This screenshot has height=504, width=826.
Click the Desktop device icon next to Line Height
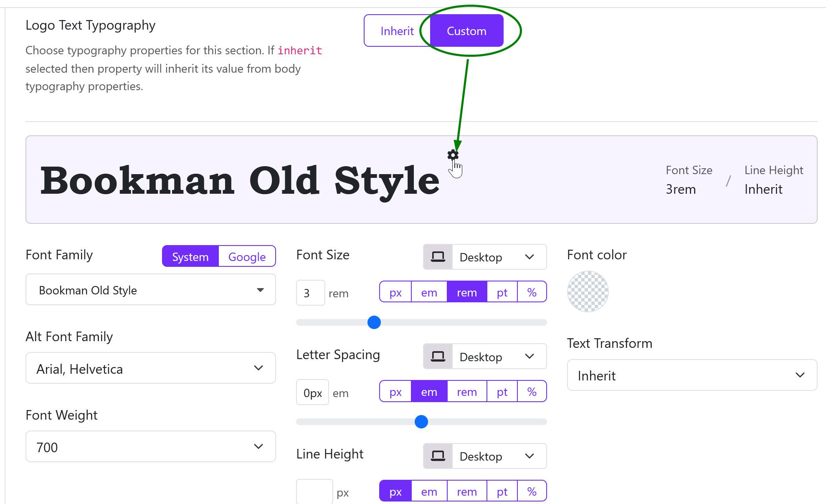click(x=437, y=456)
